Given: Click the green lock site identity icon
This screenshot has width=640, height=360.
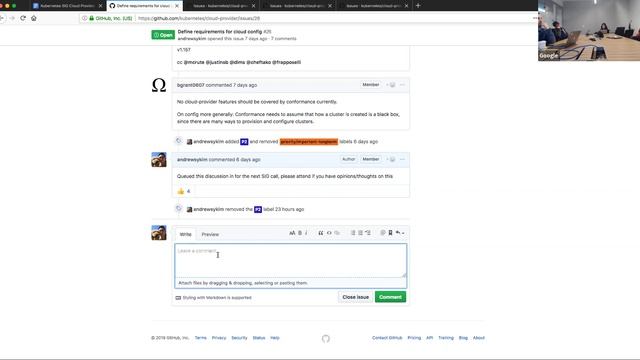Looking at the screenshot, I should click(91, 18).
